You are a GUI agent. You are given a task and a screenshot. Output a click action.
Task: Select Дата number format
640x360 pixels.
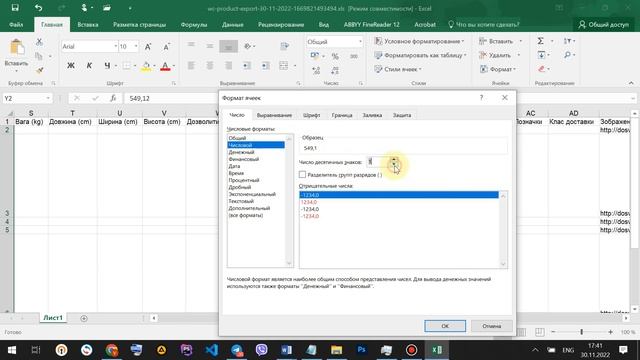click(234, 166)
